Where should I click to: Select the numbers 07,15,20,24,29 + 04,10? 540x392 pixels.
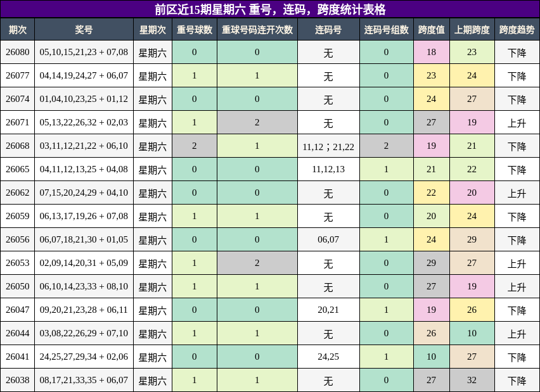click(84, 193)
